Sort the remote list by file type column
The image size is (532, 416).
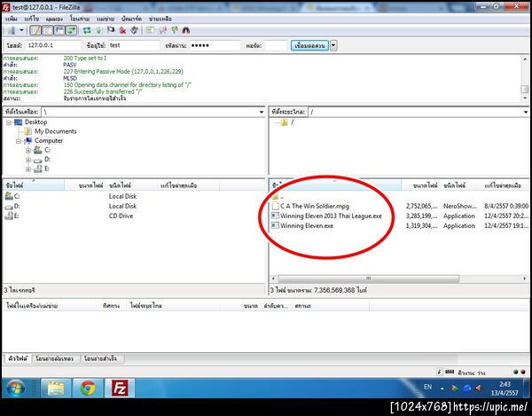460,185
